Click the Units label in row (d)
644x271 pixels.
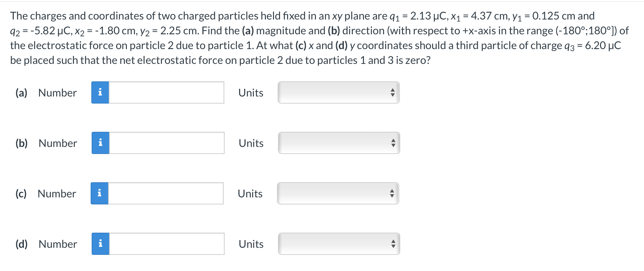point(251,244)
